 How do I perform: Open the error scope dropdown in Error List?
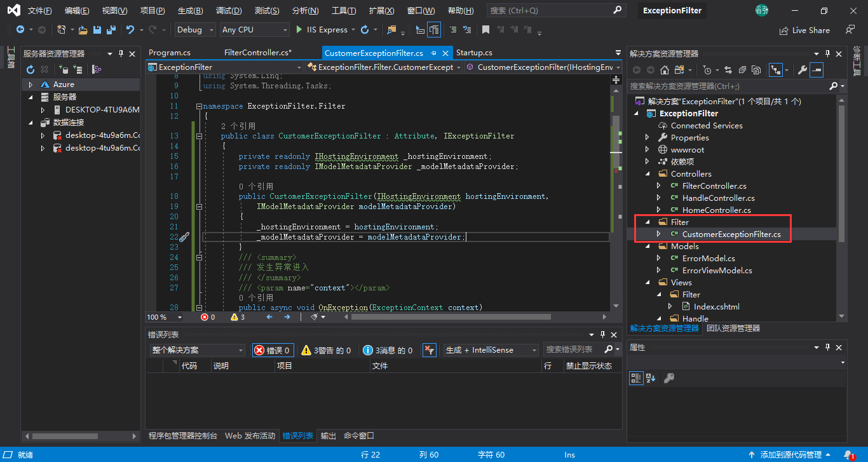pyautogui.click(x=197, y=350)
